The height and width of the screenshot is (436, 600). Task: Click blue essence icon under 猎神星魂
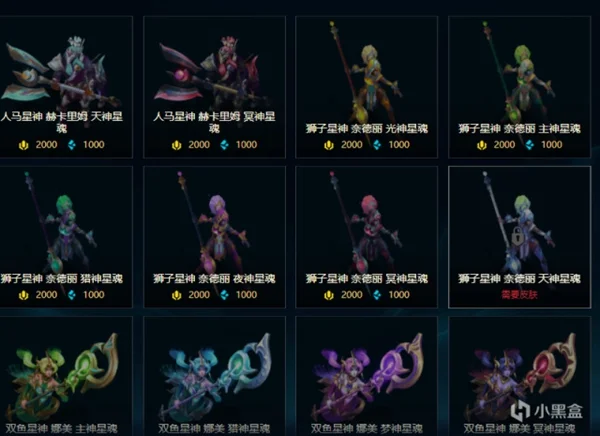[72, 295]
